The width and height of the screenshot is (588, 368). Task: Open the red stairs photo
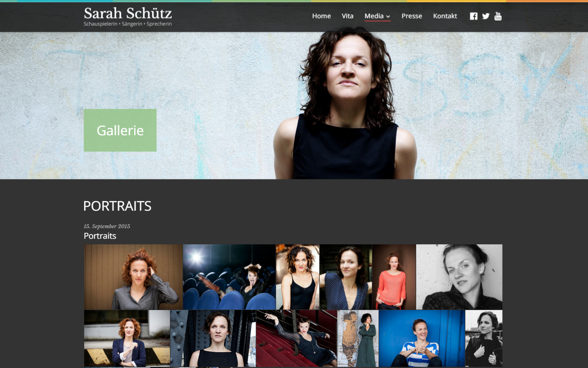coord(297,339)
